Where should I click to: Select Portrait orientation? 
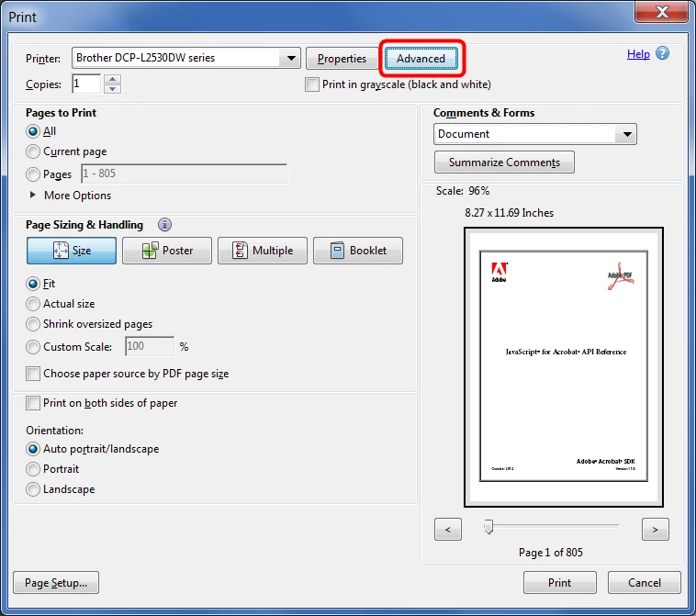click(33, 469)
